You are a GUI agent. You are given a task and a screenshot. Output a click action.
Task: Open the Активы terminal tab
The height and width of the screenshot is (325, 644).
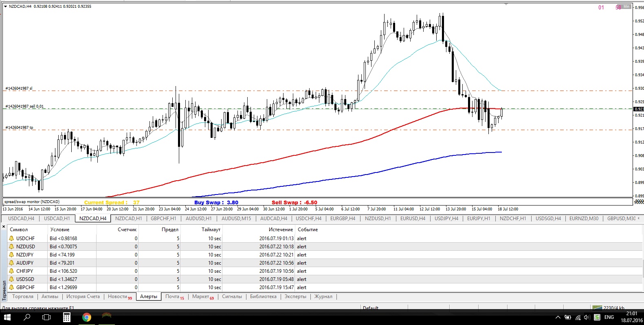50,297
